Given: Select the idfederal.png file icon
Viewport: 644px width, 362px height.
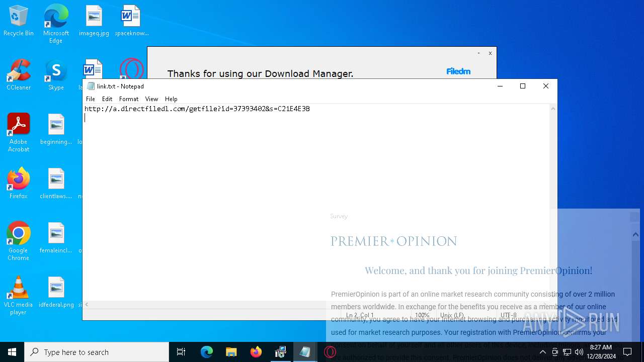Looking at the screenshot, I should tap(56, 293).
